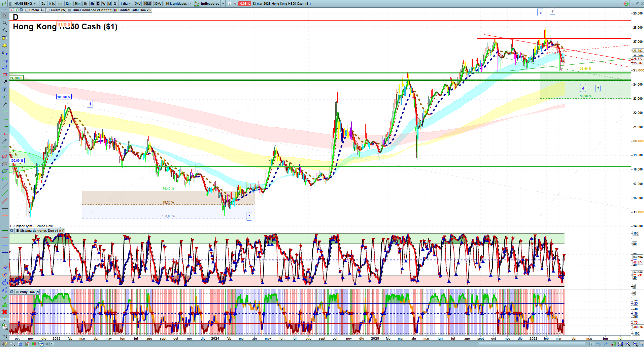Select the Q quarterly timeframe button
This screenshot has height=347, width=644.
coord(115,4)
